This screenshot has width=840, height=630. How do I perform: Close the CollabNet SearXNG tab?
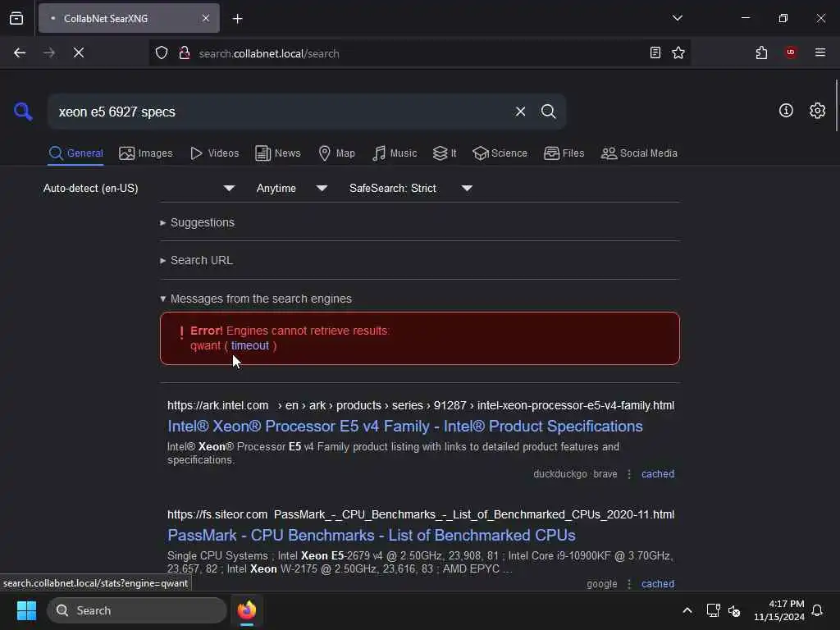point(206,18)
